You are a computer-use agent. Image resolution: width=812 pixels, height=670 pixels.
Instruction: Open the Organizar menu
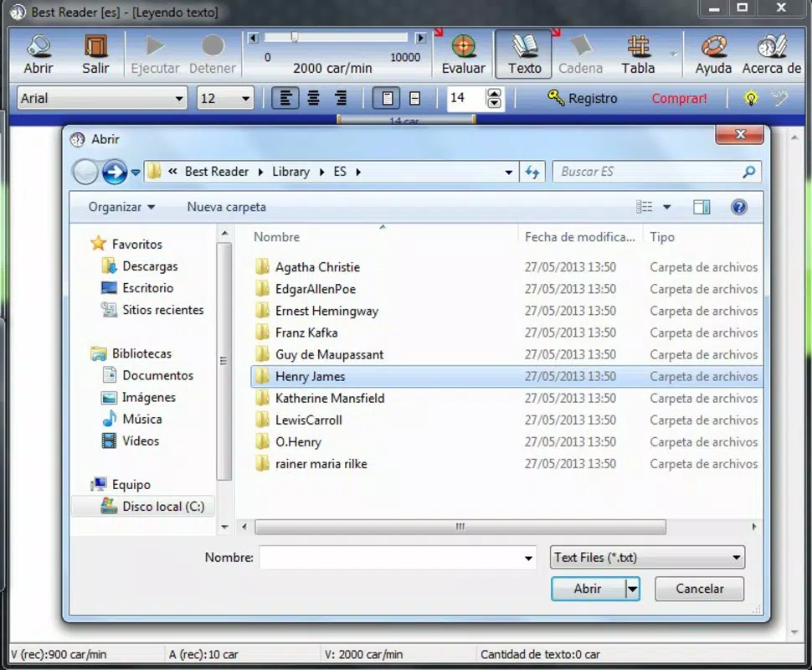tap(121, 207)
